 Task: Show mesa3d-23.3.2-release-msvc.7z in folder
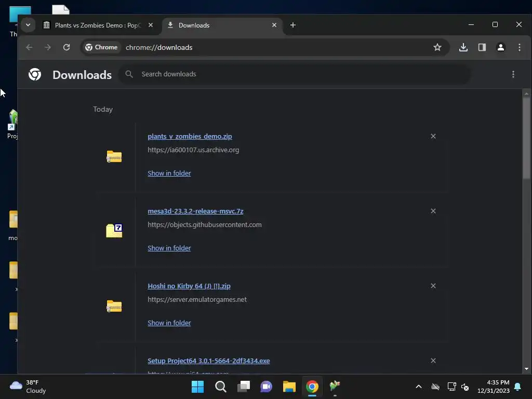click(x=169, y=248)
